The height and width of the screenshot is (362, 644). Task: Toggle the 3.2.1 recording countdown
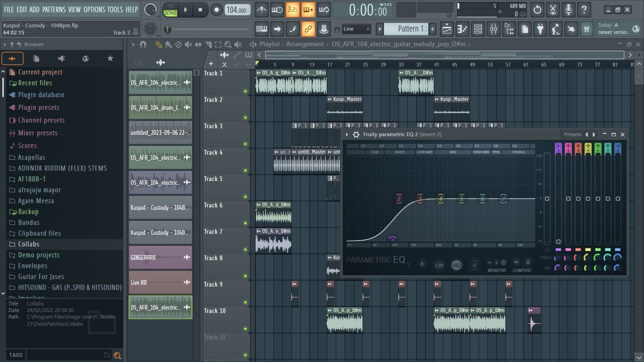pyautogui.click(x=293, y=9)
